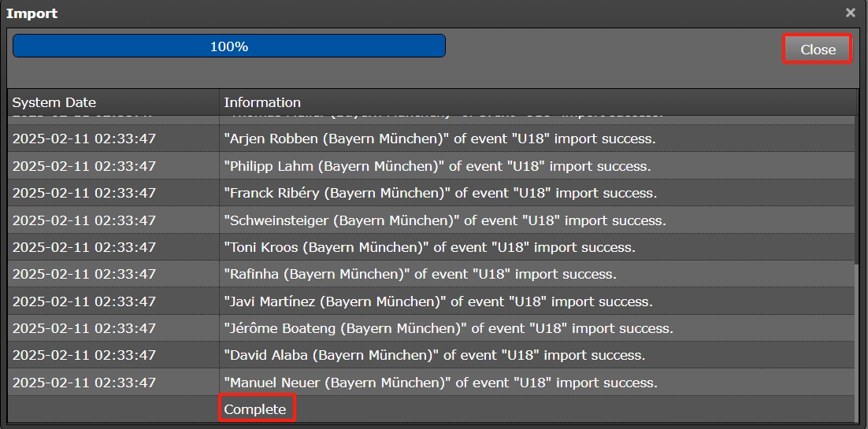868x429 pixels.
Task: Select the Jérôme Boateng import success message
Action: tap(448, 328)
